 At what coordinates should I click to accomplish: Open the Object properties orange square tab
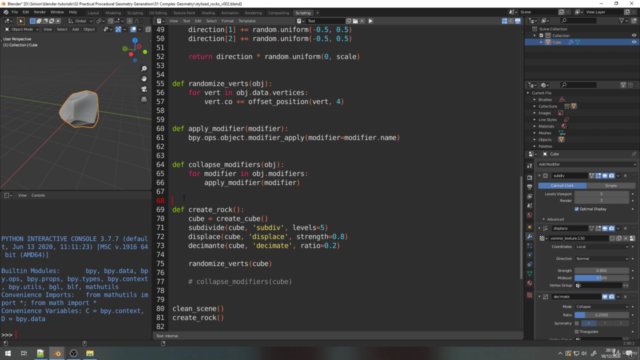(x=530, y=227)
